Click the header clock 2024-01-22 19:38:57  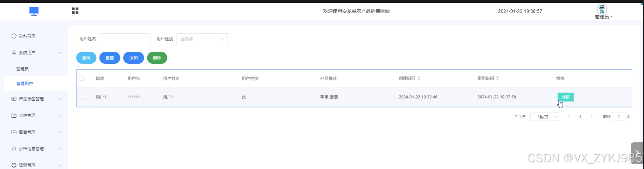coord(520,11)
